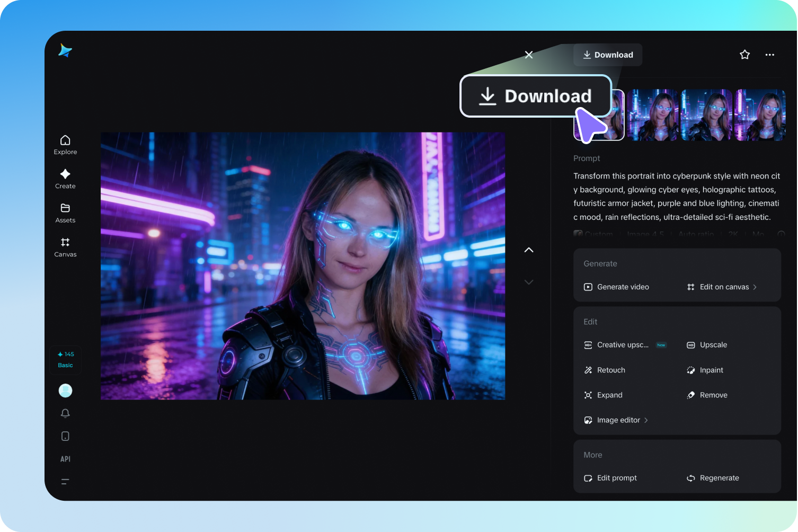
Task: Select the Retouch editing tool
Action: (x=610, y=370)
